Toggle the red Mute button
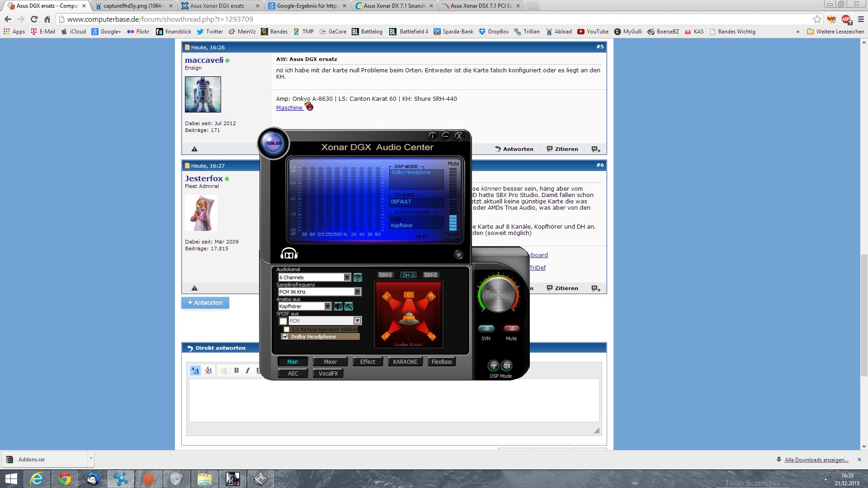The width and height of the screenshot is (868, 488). click(511, 328)
